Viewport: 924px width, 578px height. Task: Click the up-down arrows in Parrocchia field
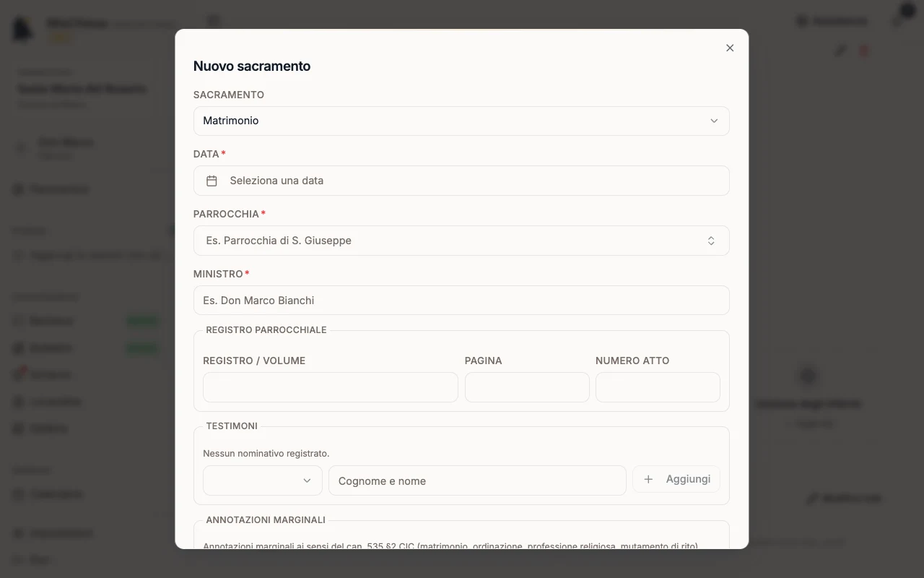[x=711, y=241]
